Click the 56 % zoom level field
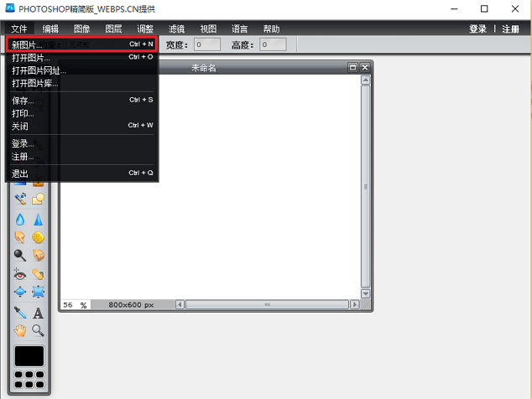 tap(76, 305)
